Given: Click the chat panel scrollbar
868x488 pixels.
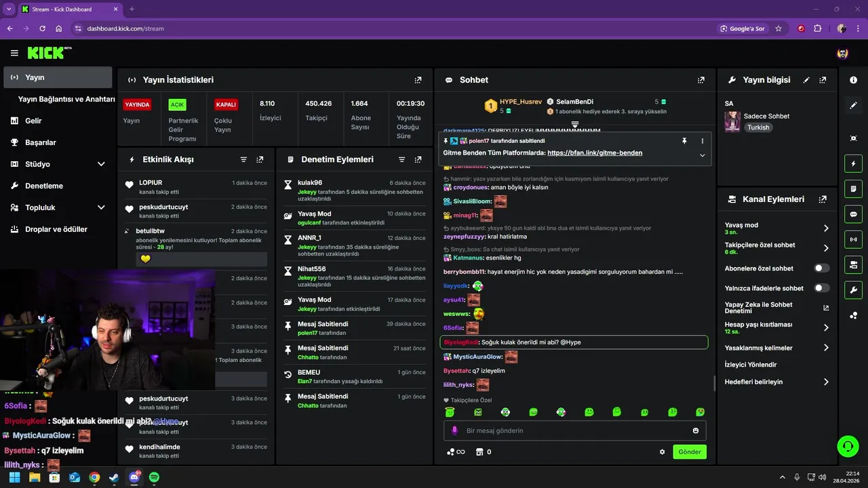Looking at the screenshot, I should [x=713, y=384].
